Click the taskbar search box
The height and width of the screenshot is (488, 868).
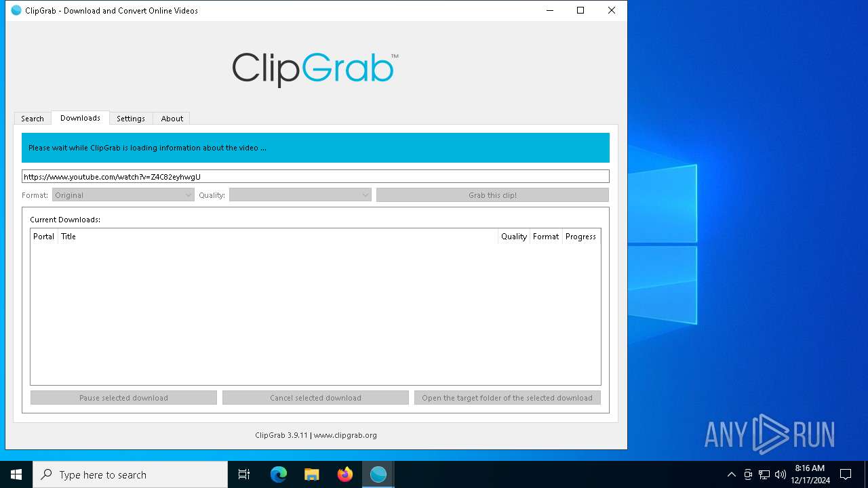point(130,474)
